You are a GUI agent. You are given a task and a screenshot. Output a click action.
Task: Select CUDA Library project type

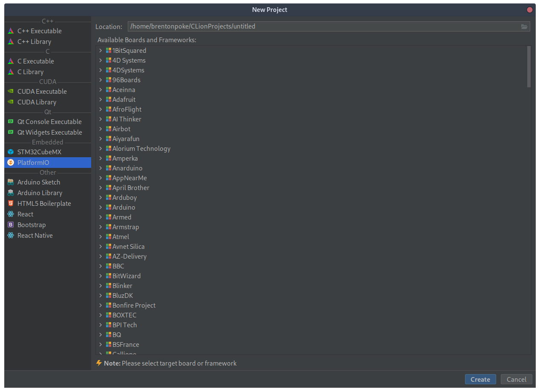coord(48,102)
